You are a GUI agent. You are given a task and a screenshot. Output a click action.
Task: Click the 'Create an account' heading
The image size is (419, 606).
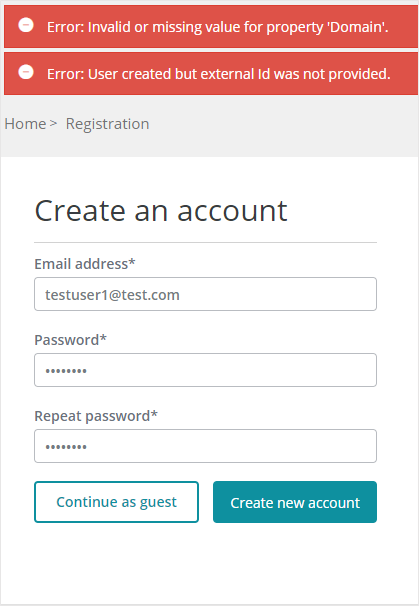(x=161, y=211)
